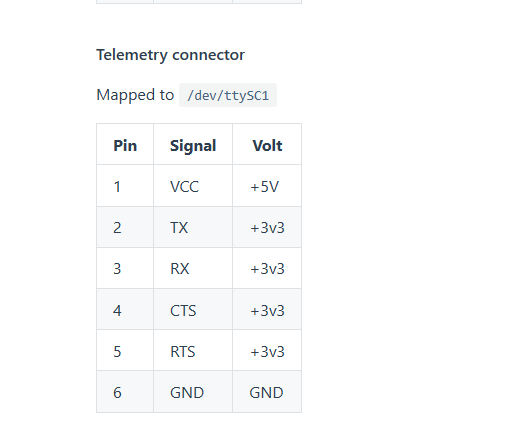Select the CTS signal cell
The width and height of the screenshot is (515, 445).
[x=193, y=310]
